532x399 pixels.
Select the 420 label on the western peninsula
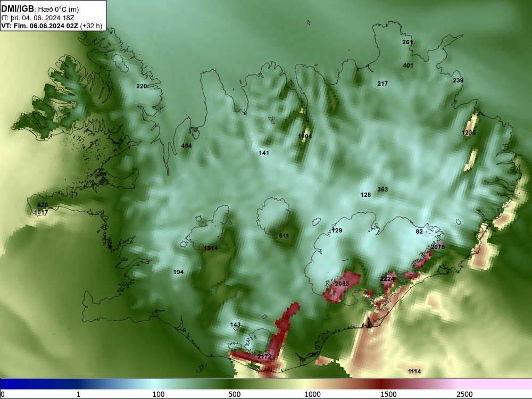click(x=43, y=205)
